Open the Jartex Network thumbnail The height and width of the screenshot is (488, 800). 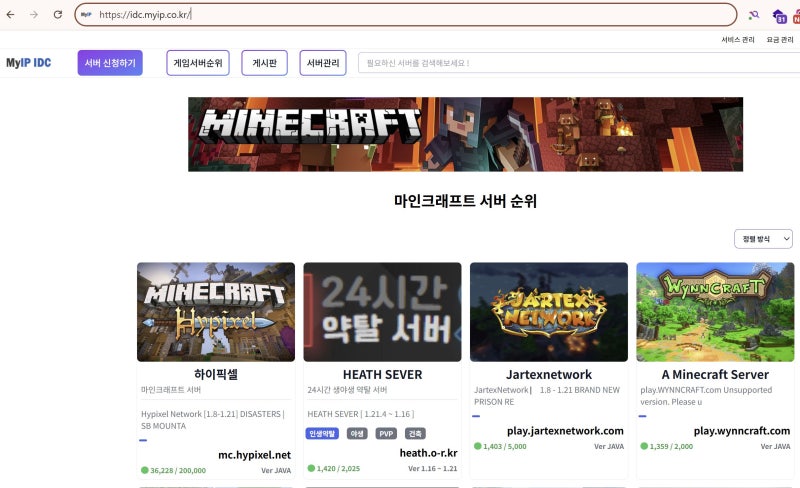[x=549, y=312]
